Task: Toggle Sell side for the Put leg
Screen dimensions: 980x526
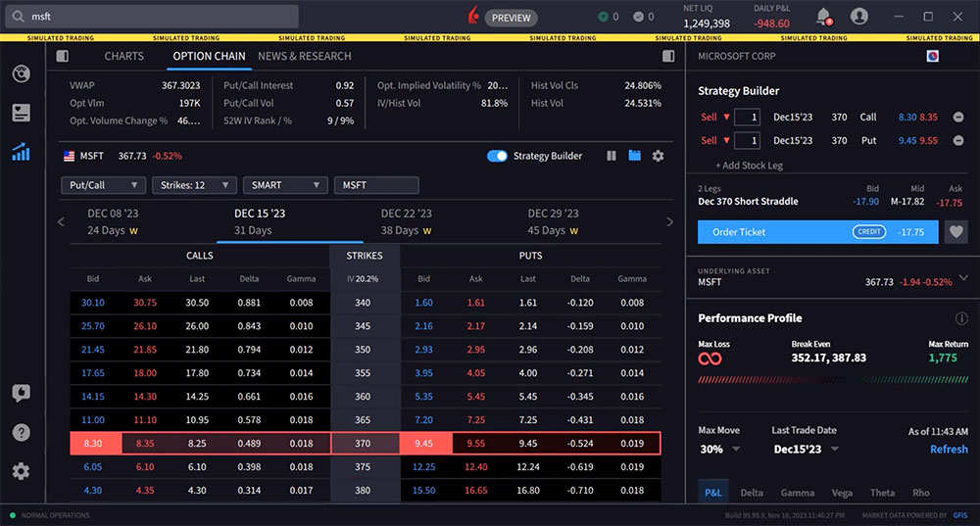Action: pyautogui.click(x=715, y=140)
